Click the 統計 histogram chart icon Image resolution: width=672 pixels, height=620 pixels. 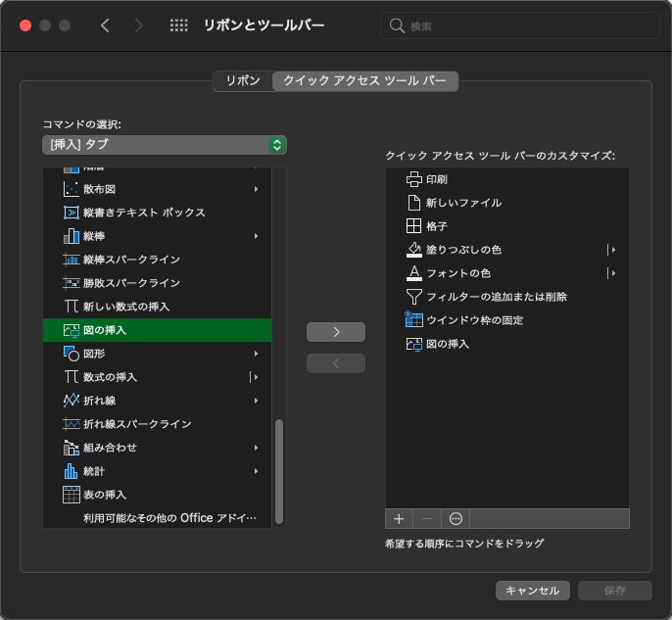click(x=71, y=471)
